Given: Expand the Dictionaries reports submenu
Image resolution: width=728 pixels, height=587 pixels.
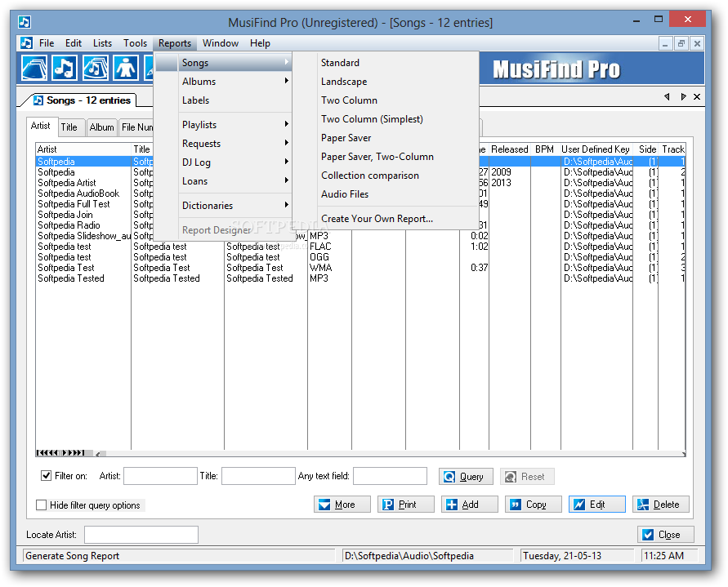Looking at the screenshot, I should click(223, 205).
